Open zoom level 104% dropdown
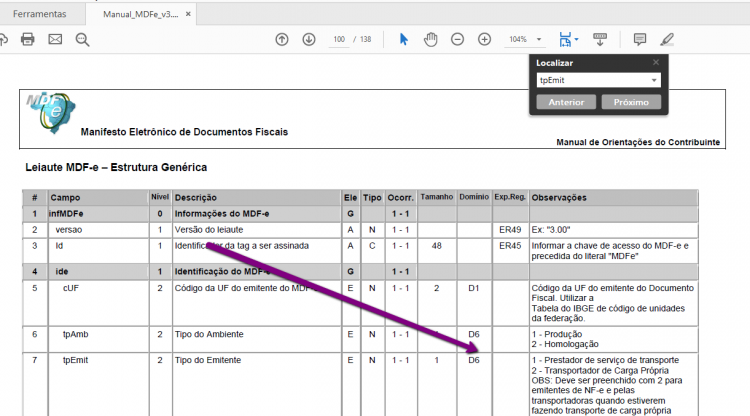The width and height of the screenshot is (750, 416). point(539,39)
